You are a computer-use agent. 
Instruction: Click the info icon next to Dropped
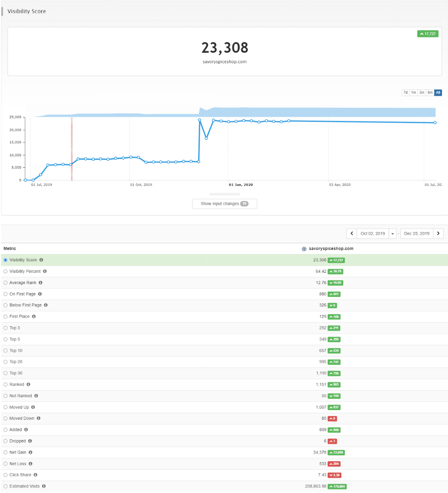(x=30, y=441)
